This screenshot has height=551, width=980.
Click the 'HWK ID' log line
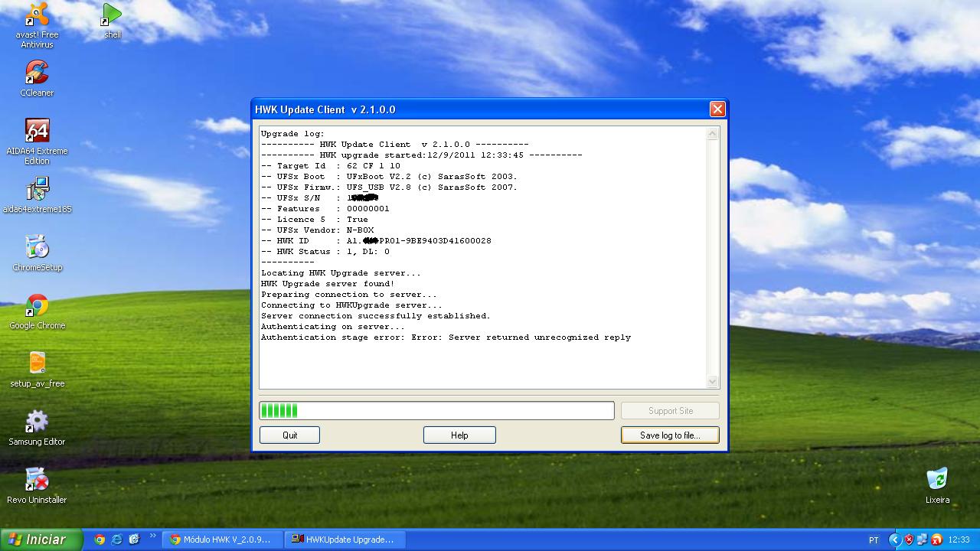(376, 241)
